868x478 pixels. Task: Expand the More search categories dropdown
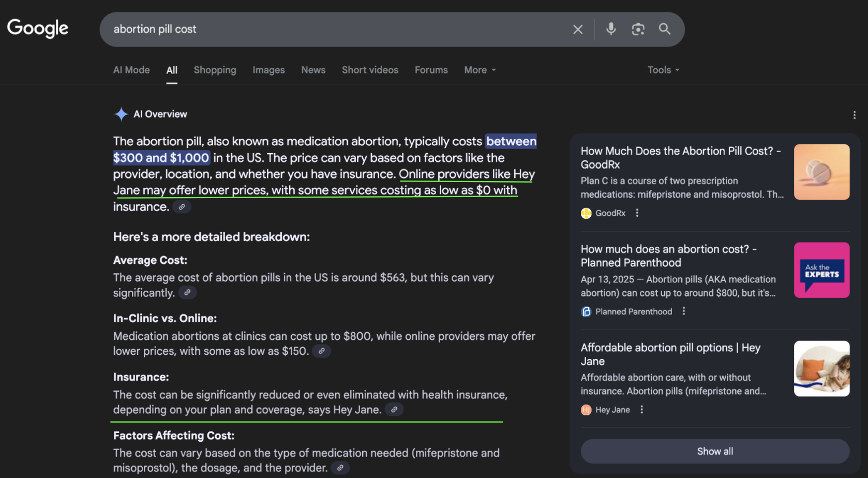[480, 70]
